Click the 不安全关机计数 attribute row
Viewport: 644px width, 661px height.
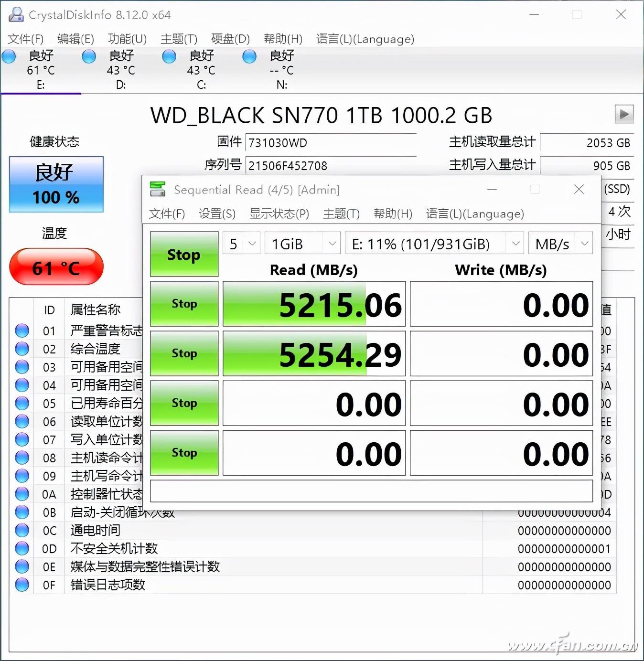pyautogui.click(x=313, y=548)
